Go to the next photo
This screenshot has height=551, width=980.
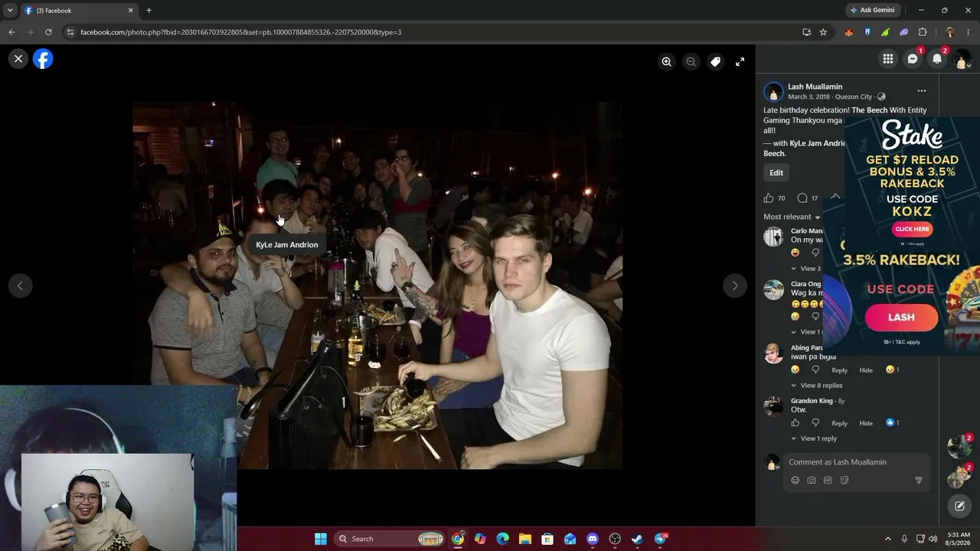click(735, 286)
